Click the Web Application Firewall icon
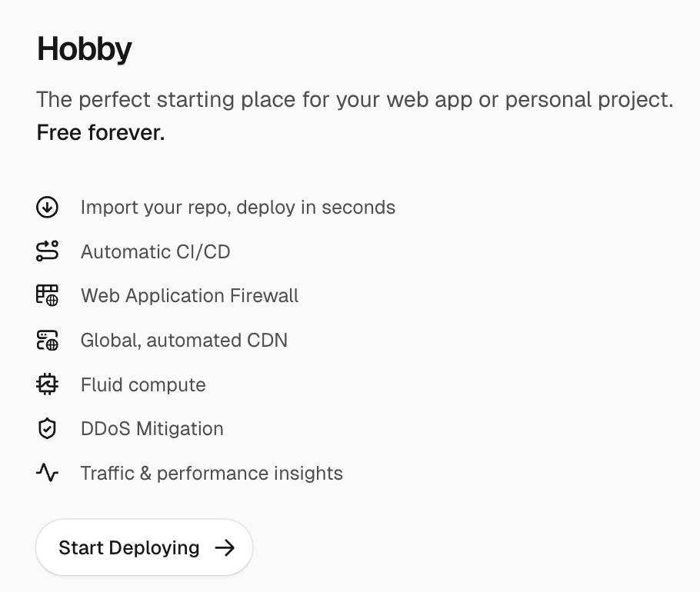This screenshot has width=700, height=592. [x=47, y=295]
